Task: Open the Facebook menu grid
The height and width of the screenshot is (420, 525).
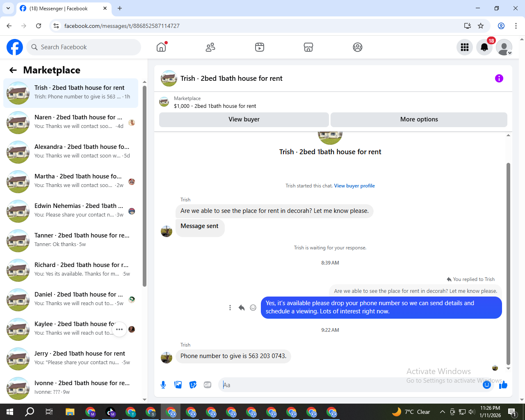Action: [x=465, y=47]
